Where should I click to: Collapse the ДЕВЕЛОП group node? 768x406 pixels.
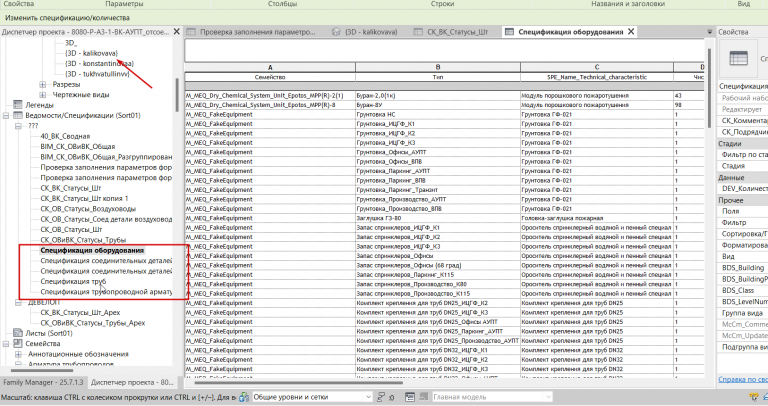pos(18,302)
